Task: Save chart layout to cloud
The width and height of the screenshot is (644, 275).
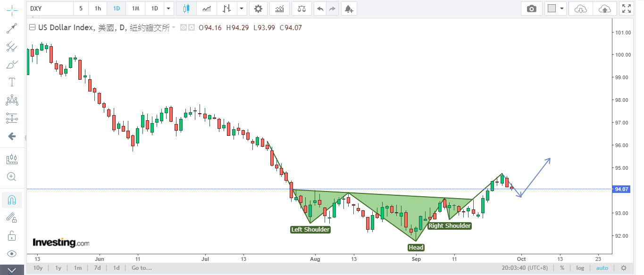Action: tap(604, 8)
